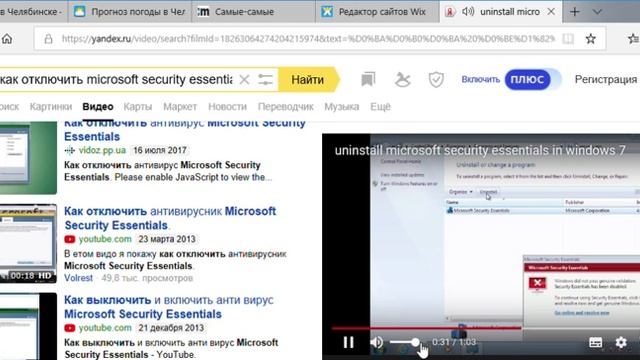Open 'Как выключить и включить анти вирус' result

[x=169, y=307]
